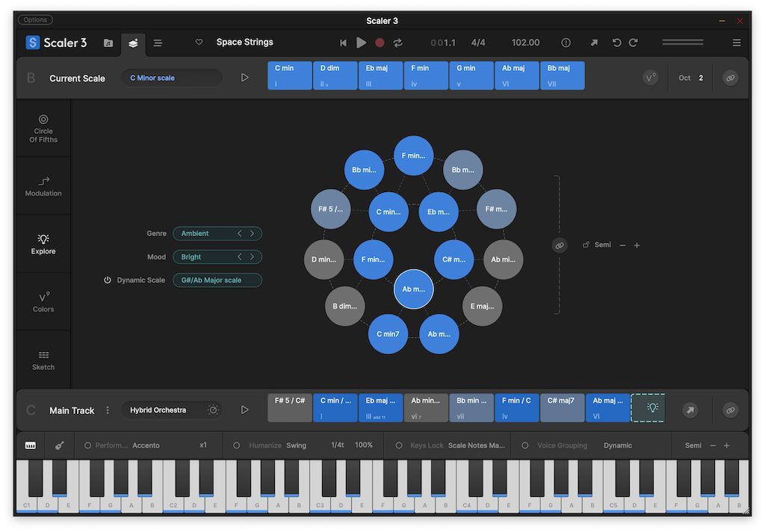
Task: Click the arrow export icon in Main Track
Action: [x=690, y=410]
